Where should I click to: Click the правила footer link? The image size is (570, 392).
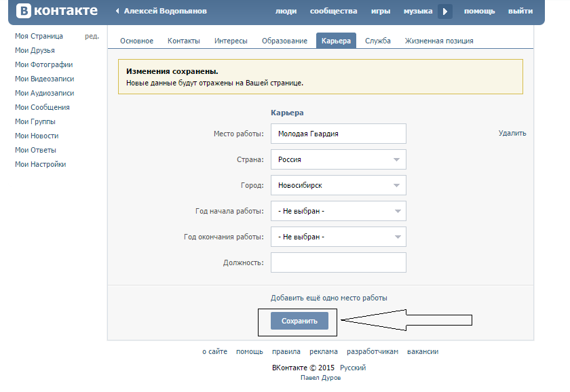(286, 351)
